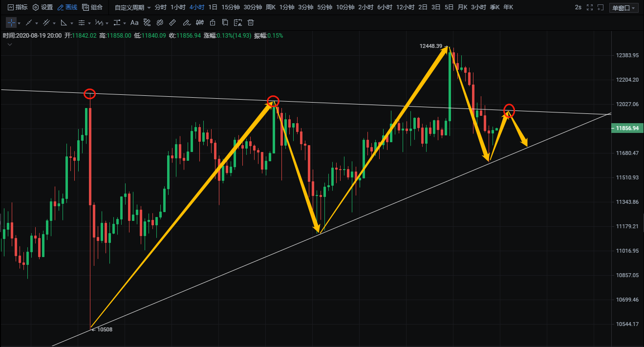This screenshot has width=644, height=347.
Task: Click the lock drawings icon
Action: 212,22
